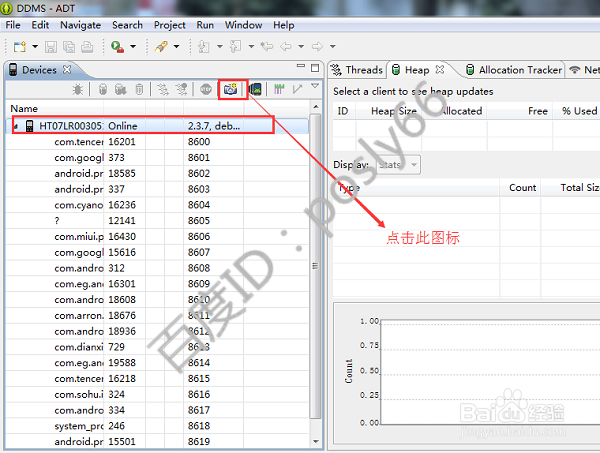Close the Heap tab
This screenshot has width=600, height=453.
click(x=440, y=69)
